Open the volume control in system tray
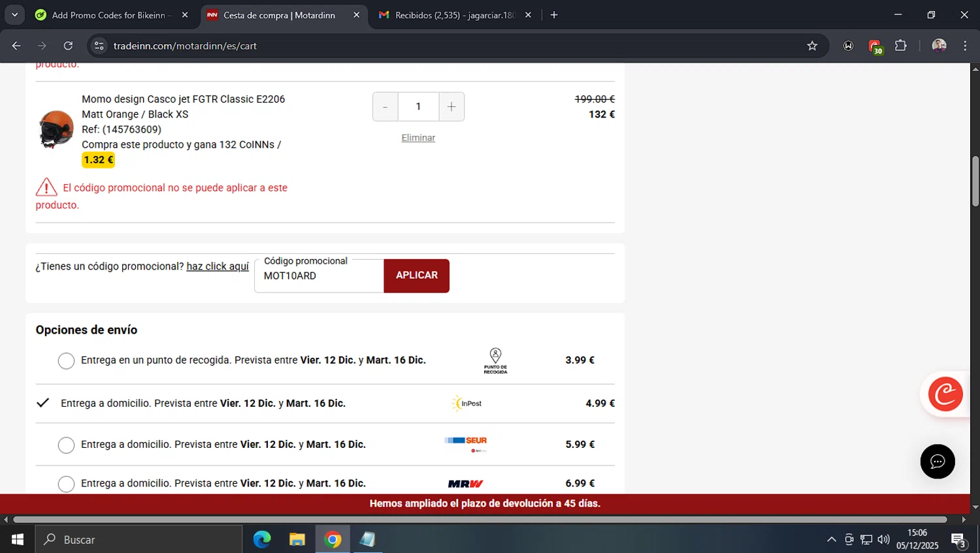 coord(883,539)
